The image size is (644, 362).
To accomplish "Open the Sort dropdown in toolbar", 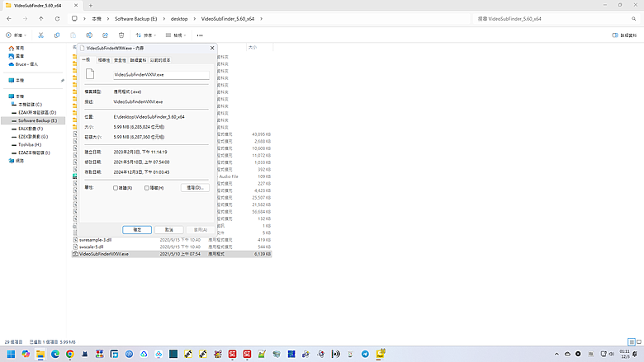I will [146, 35].
